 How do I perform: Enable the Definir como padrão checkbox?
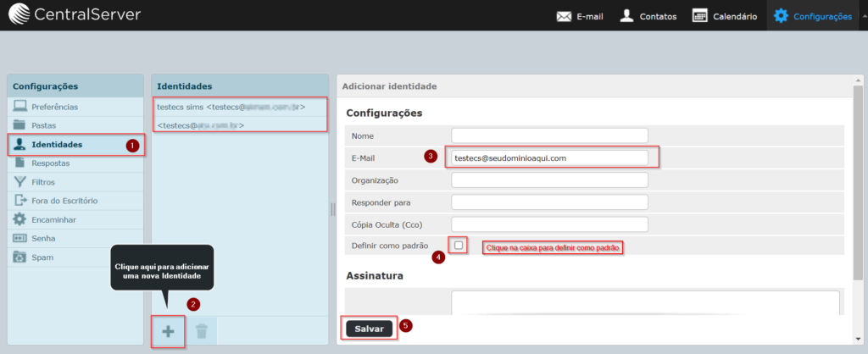(x=459, y=245)
